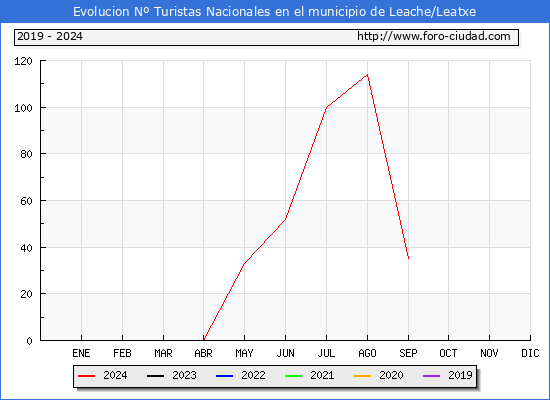Select the 2020 legend label
The image size is (550, 400).
pos(391,375)
